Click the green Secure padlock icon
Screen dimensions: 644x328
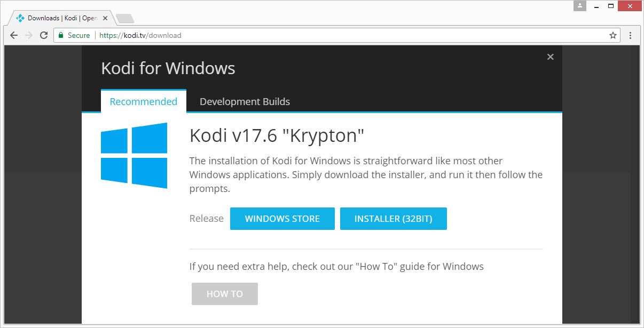tap(60, 35)
